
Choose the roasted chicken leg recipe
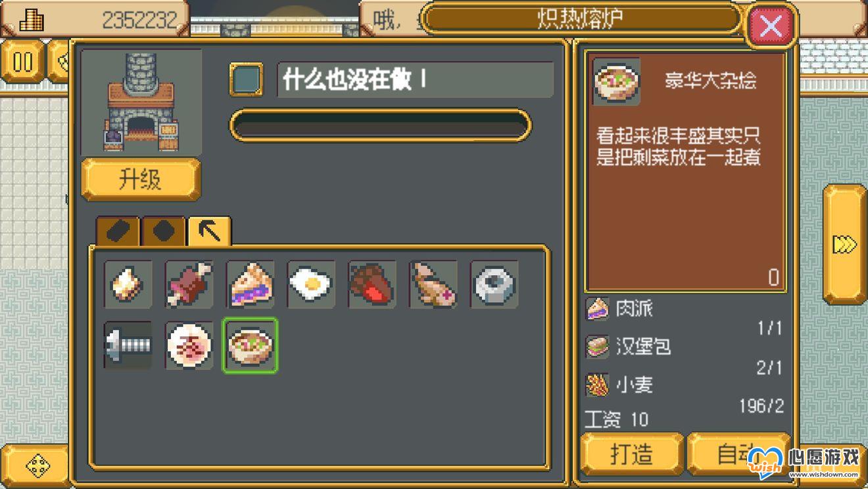[x=433, y=285]
